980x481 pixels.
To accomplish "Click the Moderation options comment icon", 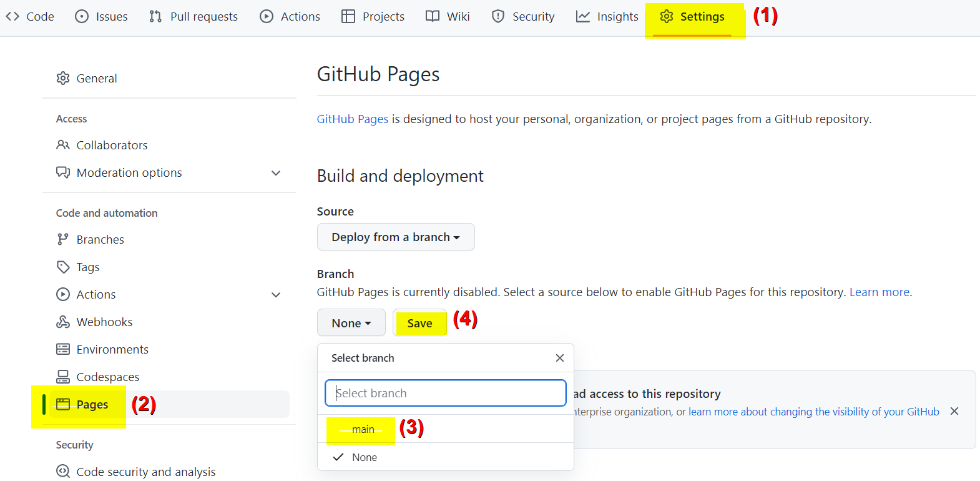I will click(63, 172).
